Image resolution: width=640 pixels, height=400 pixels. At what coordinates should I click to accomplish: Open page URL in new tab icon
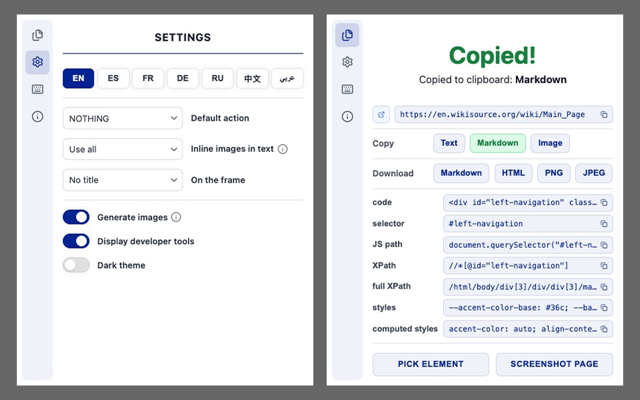pos(381,115)
